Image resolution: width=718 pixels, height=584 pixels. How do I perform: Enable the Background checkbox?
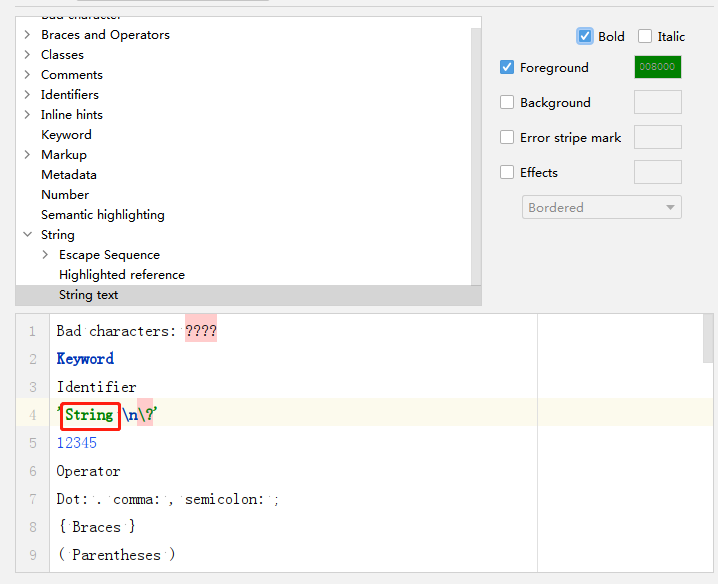(x=506, y=102)
